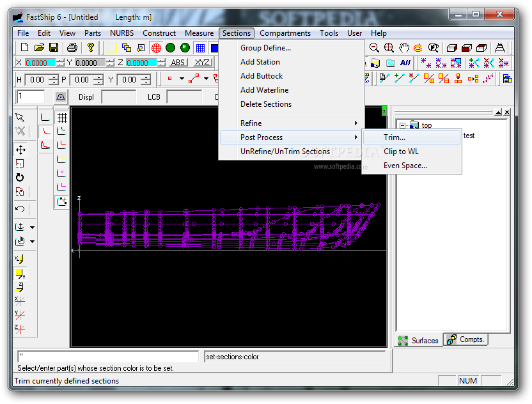Select the circular Rotate tool
This screenshot has width=532, height=404.
[20, 178]
